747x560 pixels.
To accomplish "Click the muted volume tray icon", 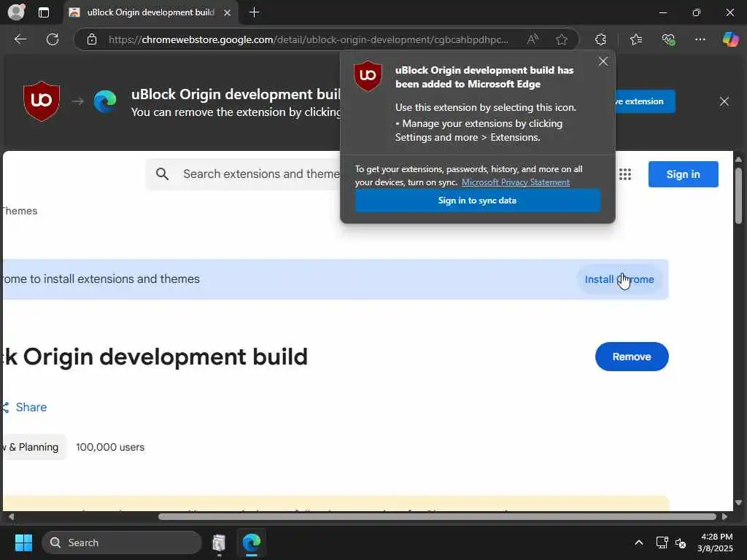I will pyautogui.click(x=681, y=542).
